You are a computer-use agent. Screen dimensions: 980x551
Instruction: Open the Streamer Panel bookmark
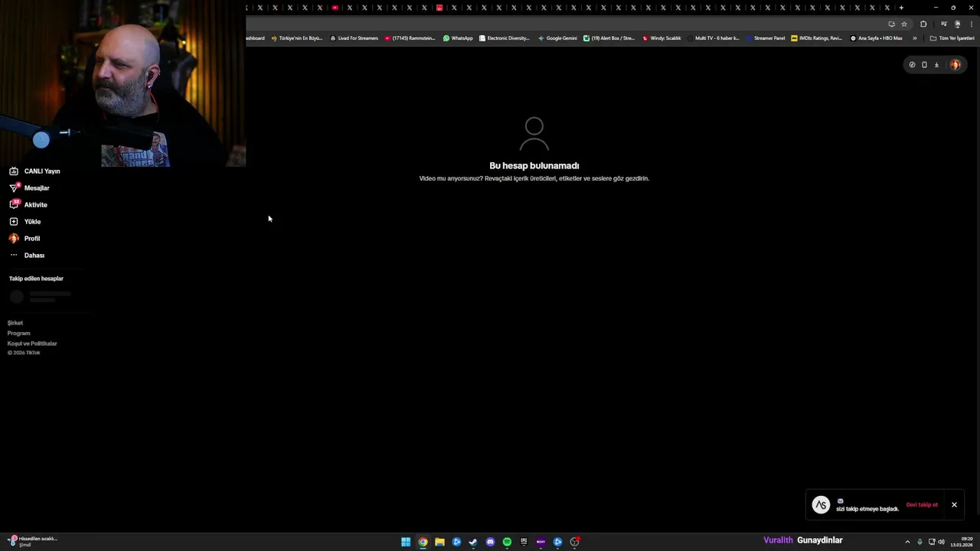tap(766, 38)
